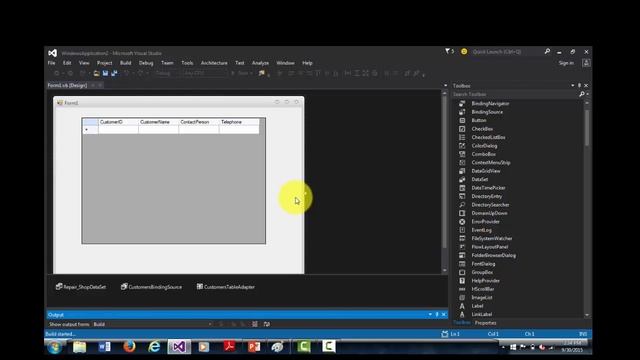
Task: Select HelpProvider in the Toolbox
Action: pyautogui.click(x=485, y=281)
